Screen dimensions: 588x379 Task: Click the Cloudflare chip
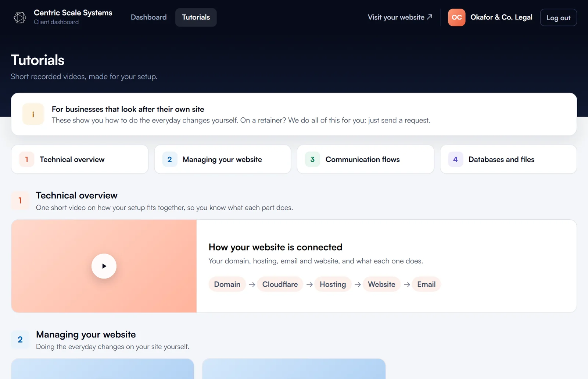click(x=280, y=284)
